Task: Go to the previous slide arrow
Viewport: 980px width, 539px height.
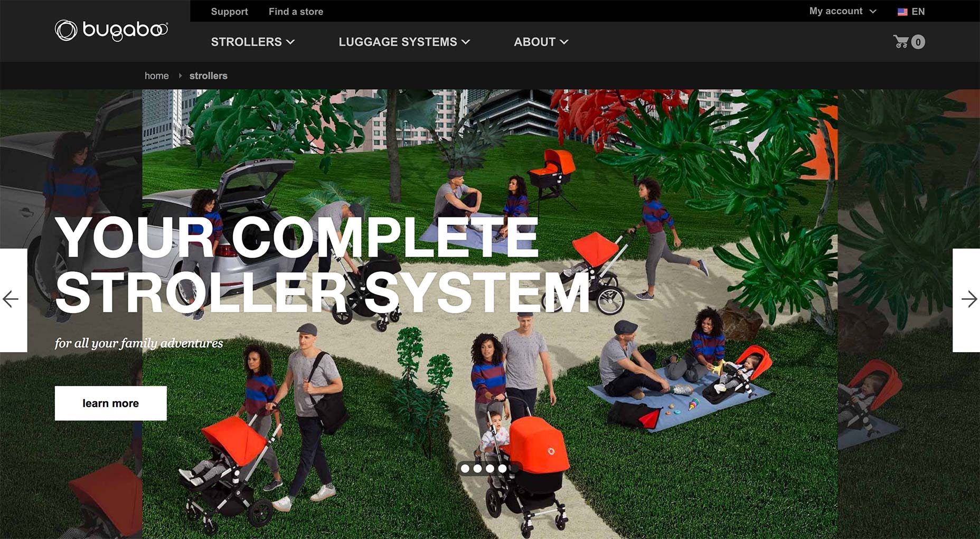Action: 13,300
